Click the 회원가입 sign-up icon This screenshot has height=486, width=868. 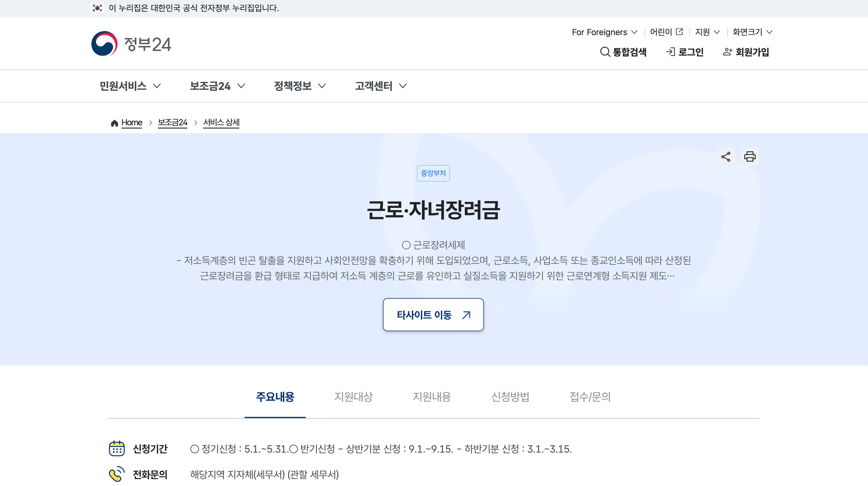(x=727, y=52)
